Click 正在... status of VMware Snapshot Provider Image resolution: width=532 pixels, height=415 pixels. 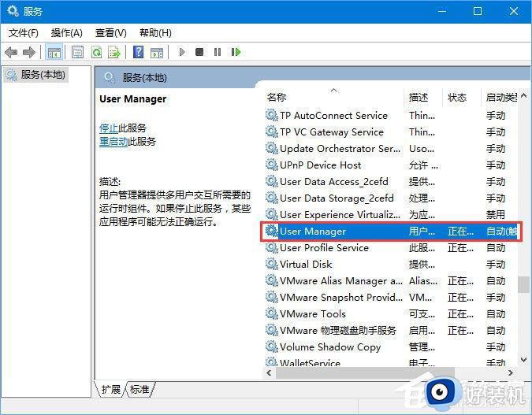click(x=460, y=297)
